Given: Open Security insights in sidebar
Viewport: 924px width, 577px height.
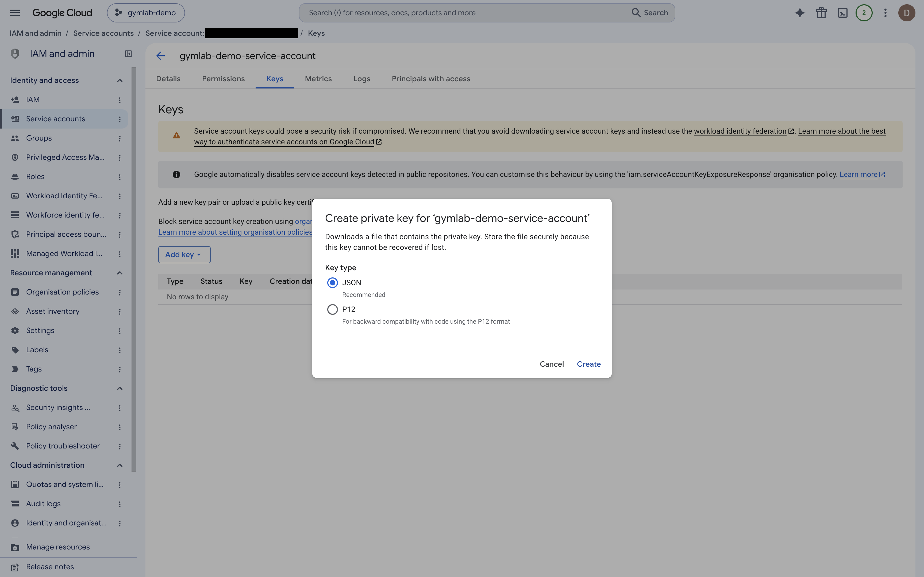Looking at the screenshot, I should [x=58, y=408].
